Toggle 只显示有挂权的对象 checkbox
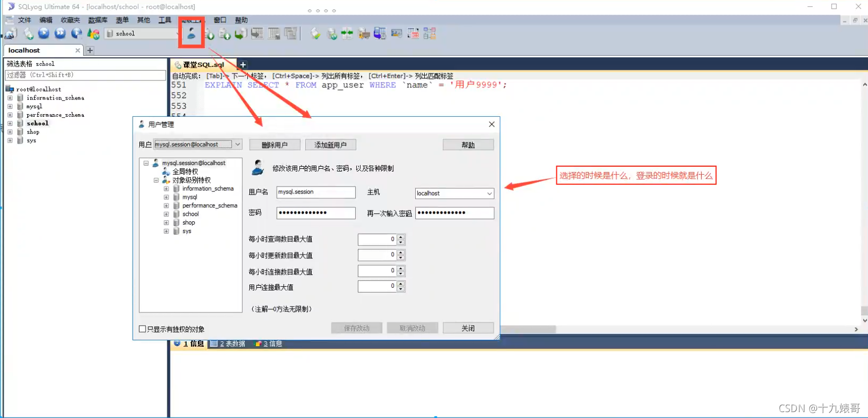Viewport: 868px width, 418px height. [x=142, y=329]
